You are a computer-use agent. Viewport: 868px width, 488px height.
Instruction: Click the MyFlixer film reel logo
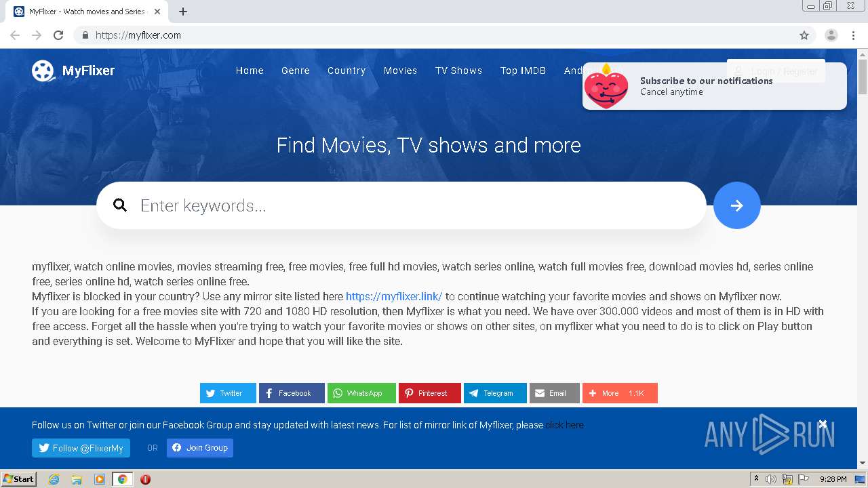(43, 70)
